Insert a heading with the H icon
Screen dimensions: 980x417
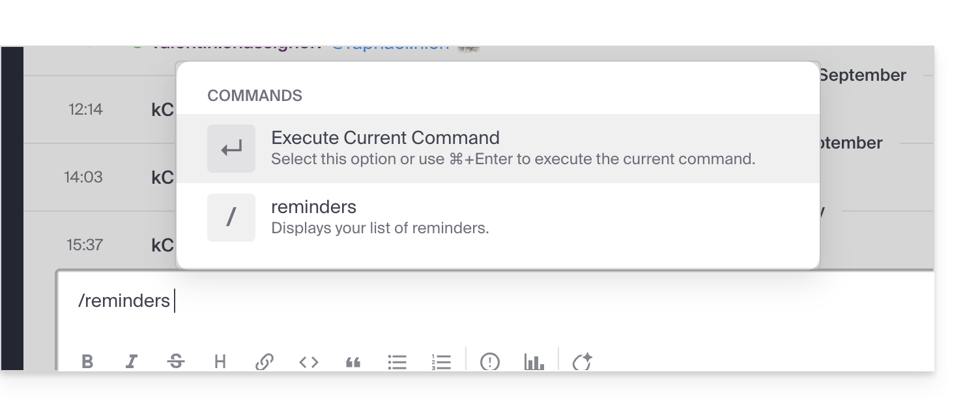(x=220, y=362)
